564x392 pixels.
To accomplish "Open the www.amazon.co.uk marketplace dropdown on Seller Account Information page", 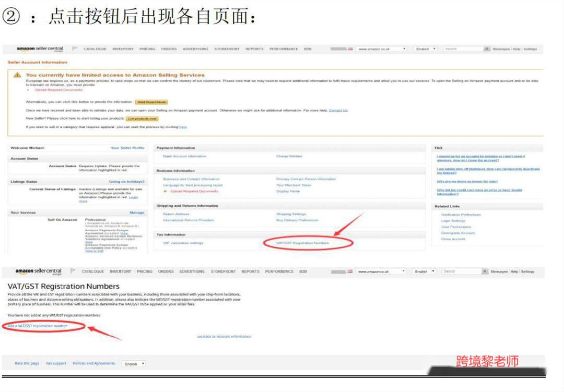I will [x=381, y=49].
